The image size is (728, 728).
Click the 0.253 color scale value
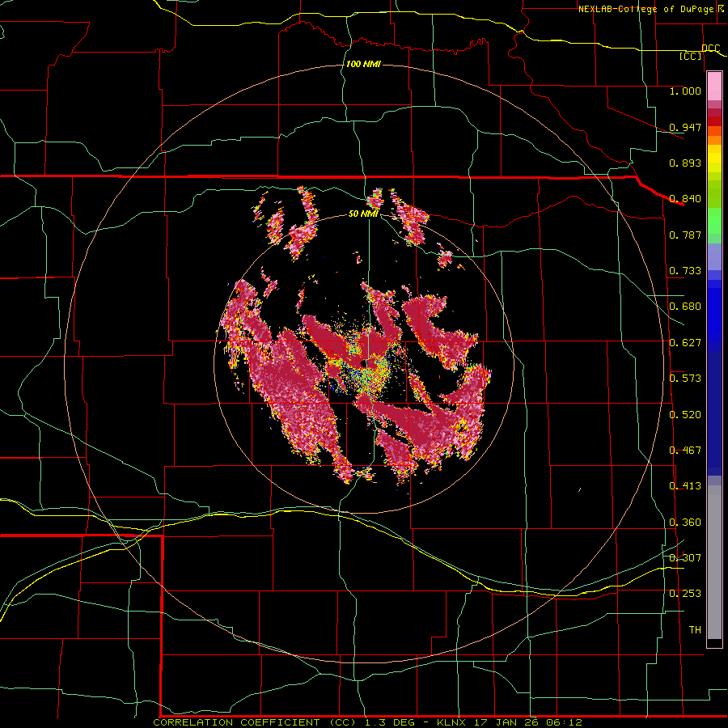(x=685, y=594)
